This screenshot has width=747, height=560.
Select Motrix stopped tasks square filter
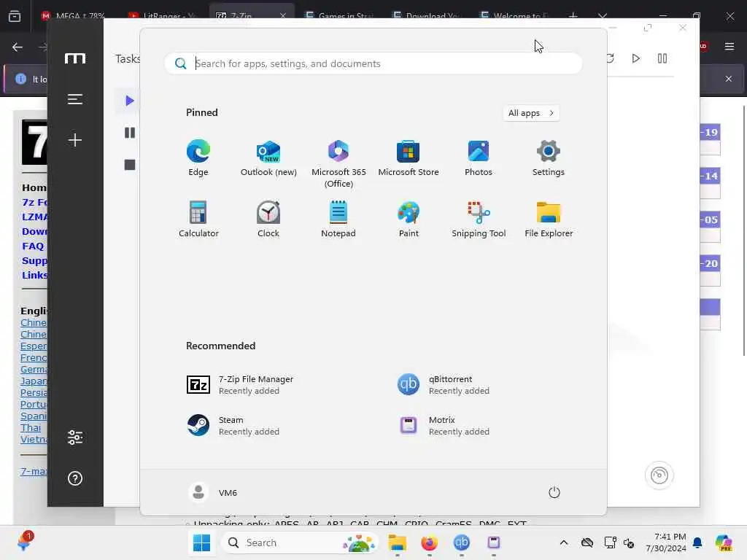coord(130,165)
